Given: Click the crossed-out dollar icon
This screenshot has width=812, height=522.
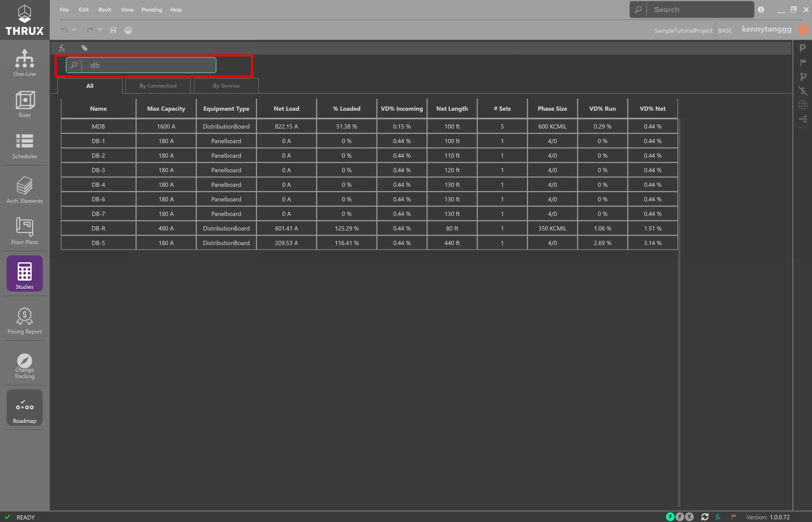Looking at the screenshot, I should click(x=803, y=91).
